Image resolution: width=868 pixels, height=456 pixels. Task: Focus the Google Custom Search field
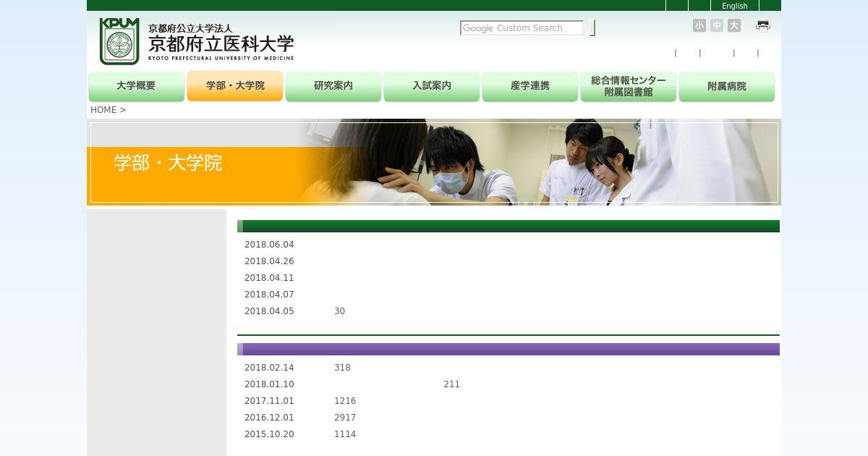(522, 28)
